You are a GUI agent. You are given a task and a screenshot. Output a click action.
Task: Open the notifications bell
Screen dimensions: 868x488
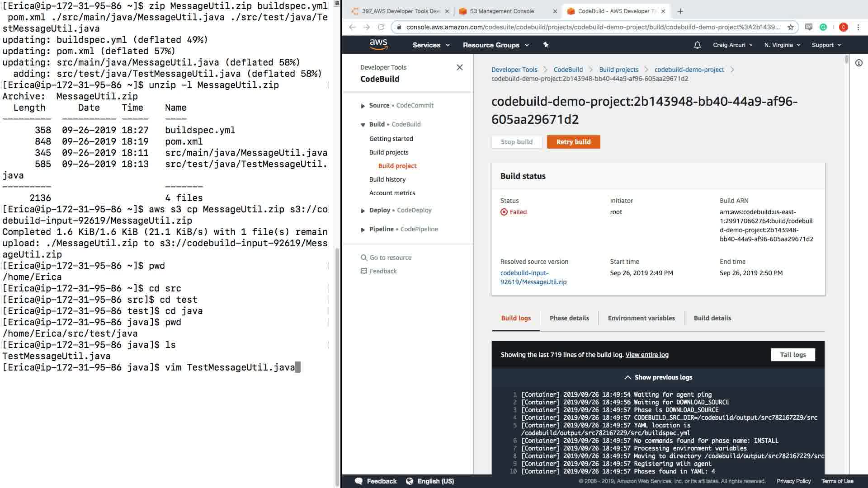[x=697, y=45]
